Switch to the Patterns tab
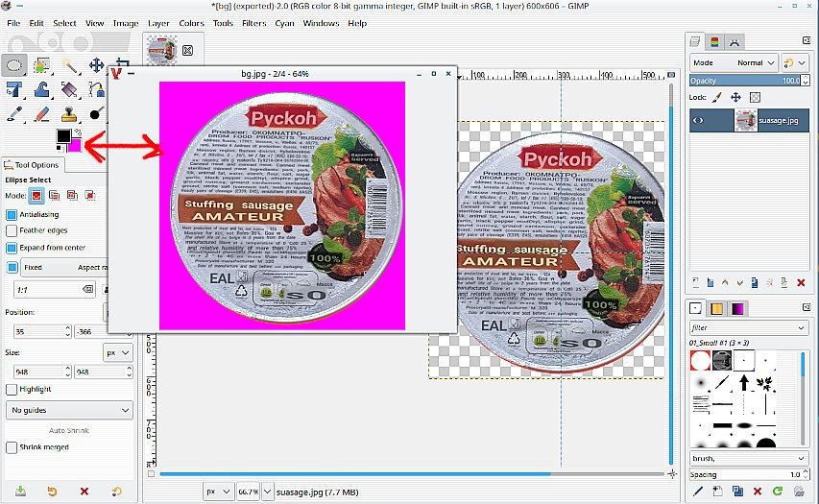 [x=717, y=309]
